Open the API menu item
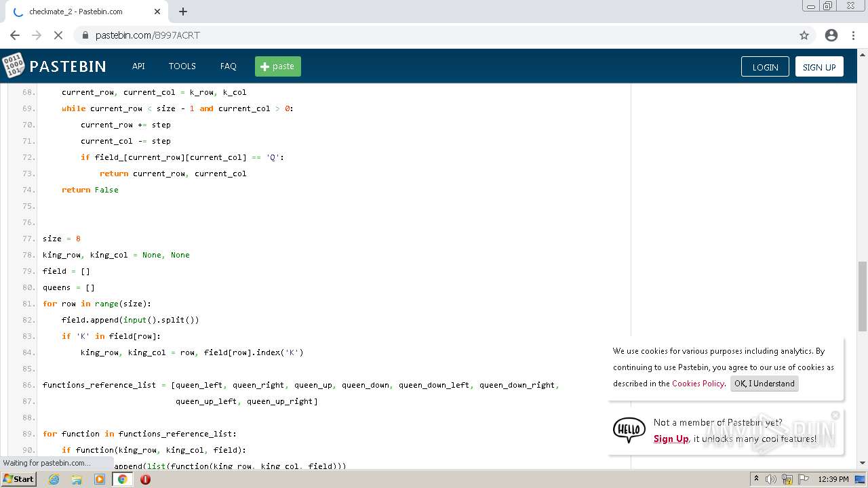This screenshot has width=868, height=488. pyautogui.click(x=138, y=66)
